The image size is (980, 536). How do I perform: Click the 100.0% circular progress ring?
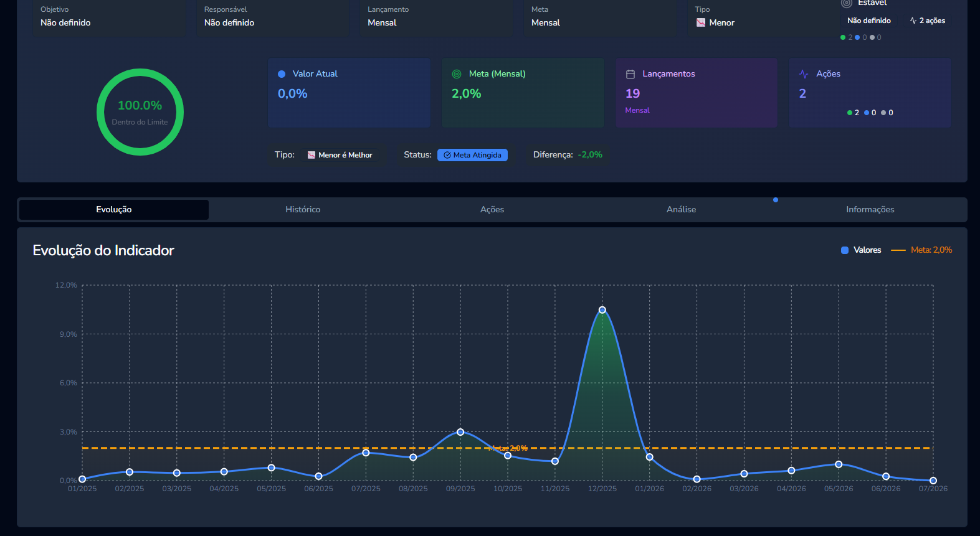coord(140,112)
